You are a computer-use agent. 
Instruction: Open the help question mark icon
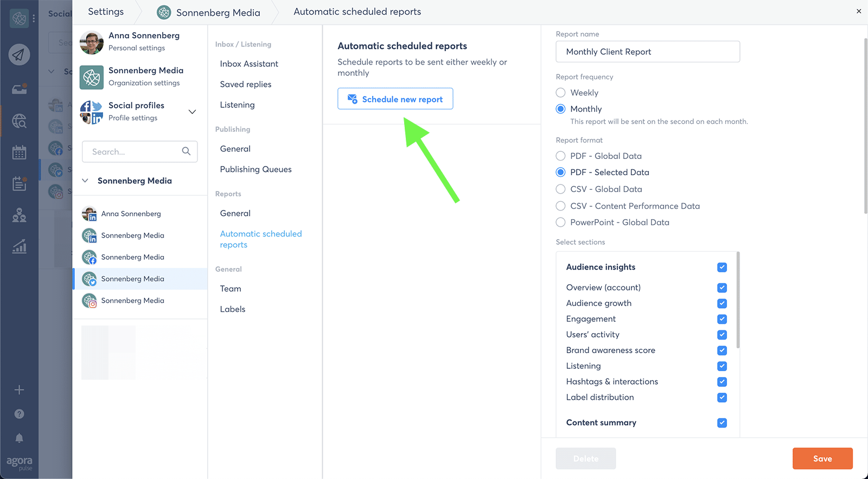point(19,414)
